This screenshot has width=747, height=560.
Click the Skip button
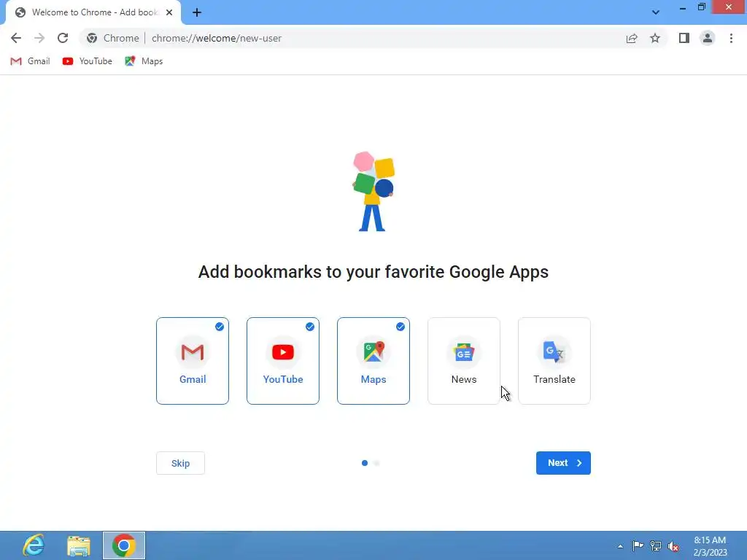tap(181, 463)
